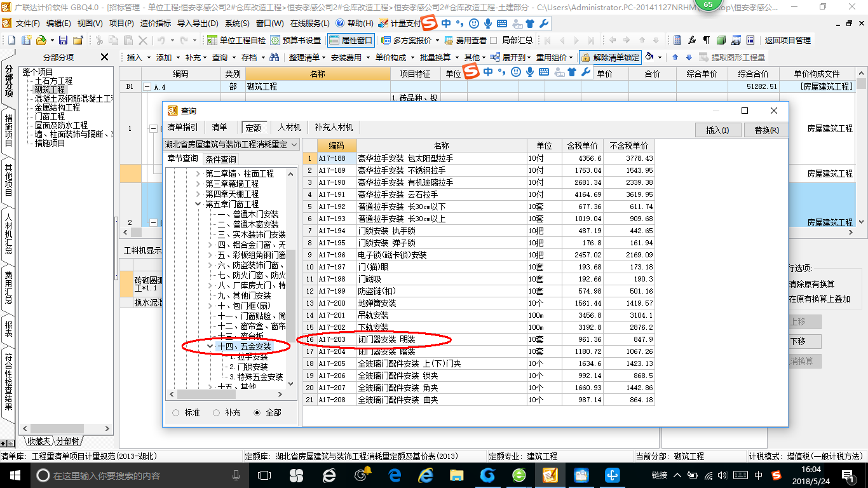The height and width of the screenshot is (488, 868).
Task: Select 3.特殊五金安装 tree item
Action: coord(256,377)
